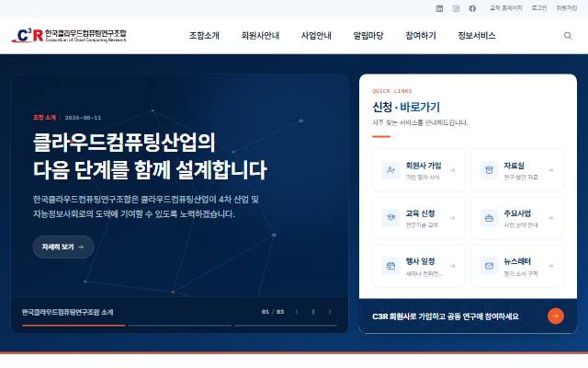Click the user-plus icon on 회원사 가입 card
Viewport: 588px width, 368px height.
click(390, 170)
